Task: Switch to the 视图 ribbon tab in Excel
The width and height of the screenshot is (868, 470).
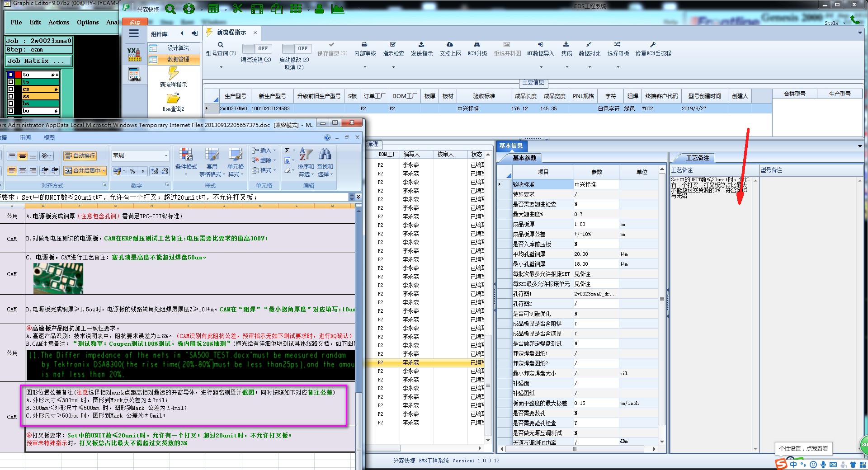Action: point(49,138)
